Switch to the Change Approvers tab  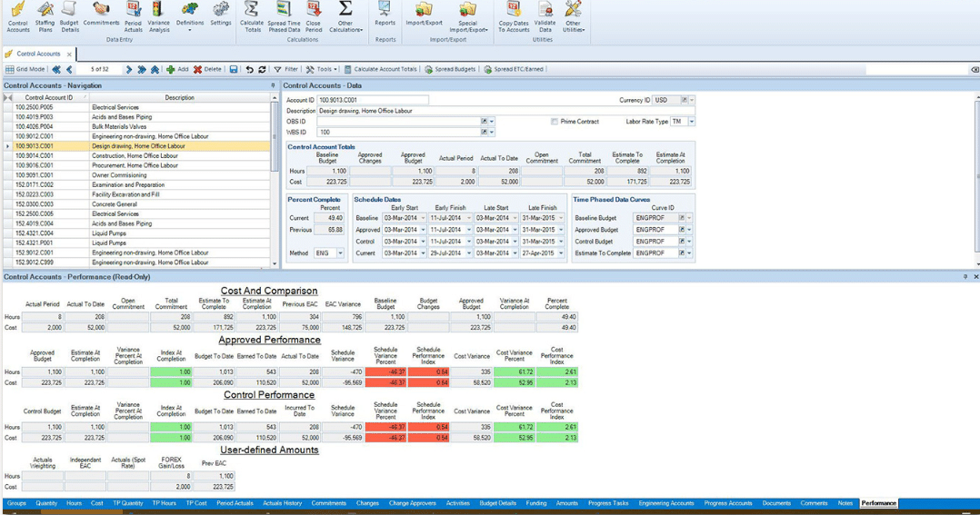point(413,503)
